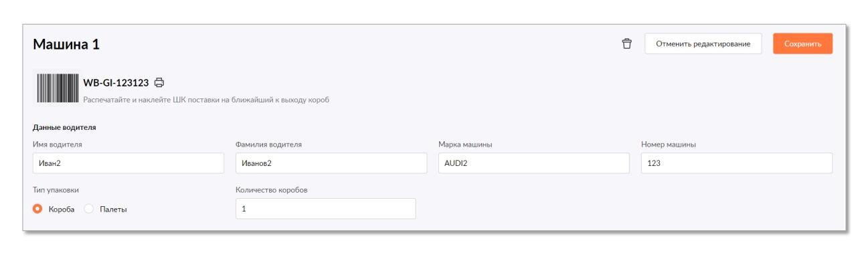Print the WB-GI-123123 barcode using printer icon
Viewport: 868px width, 253px height.
tap(159, 83)
